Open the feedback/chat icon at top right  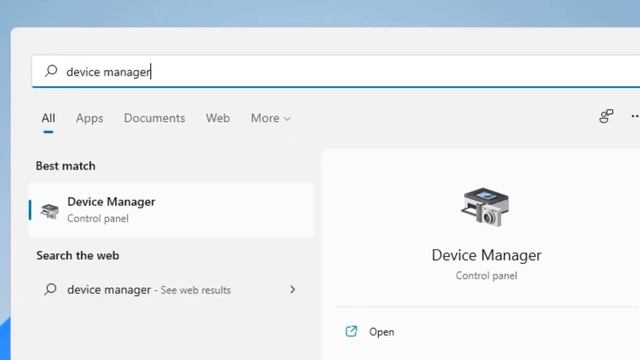(606, 116)
